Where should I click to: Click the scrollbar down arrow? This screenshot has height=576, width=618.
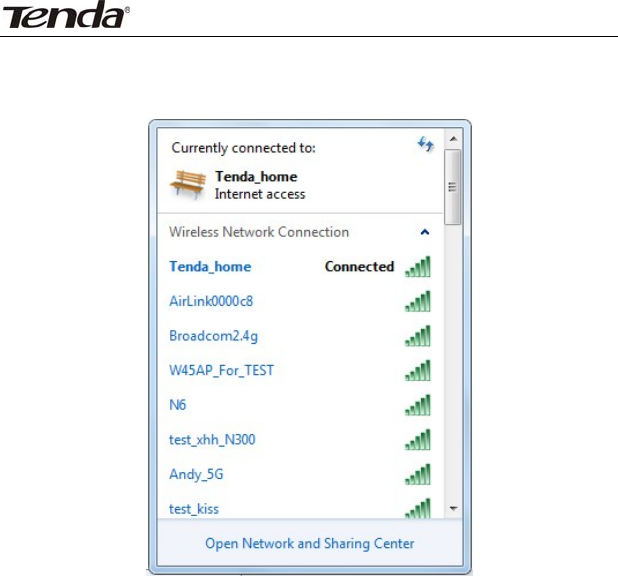point(453,509)
